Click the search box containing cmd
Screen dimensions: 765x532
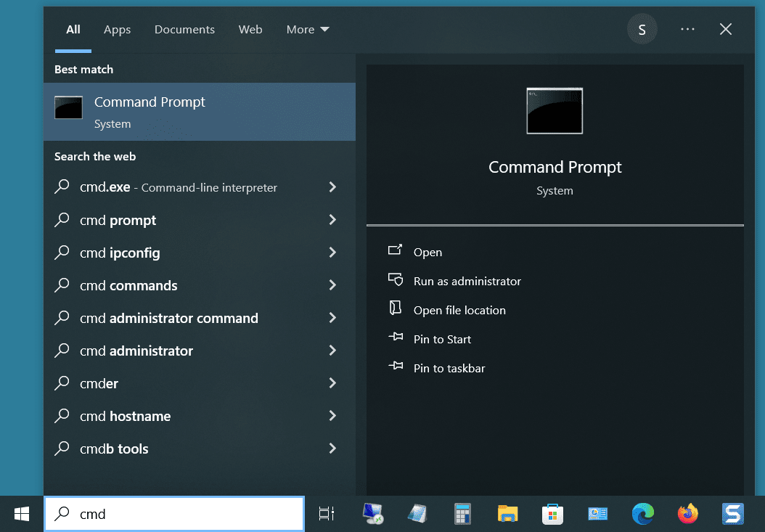click(174, 514)
